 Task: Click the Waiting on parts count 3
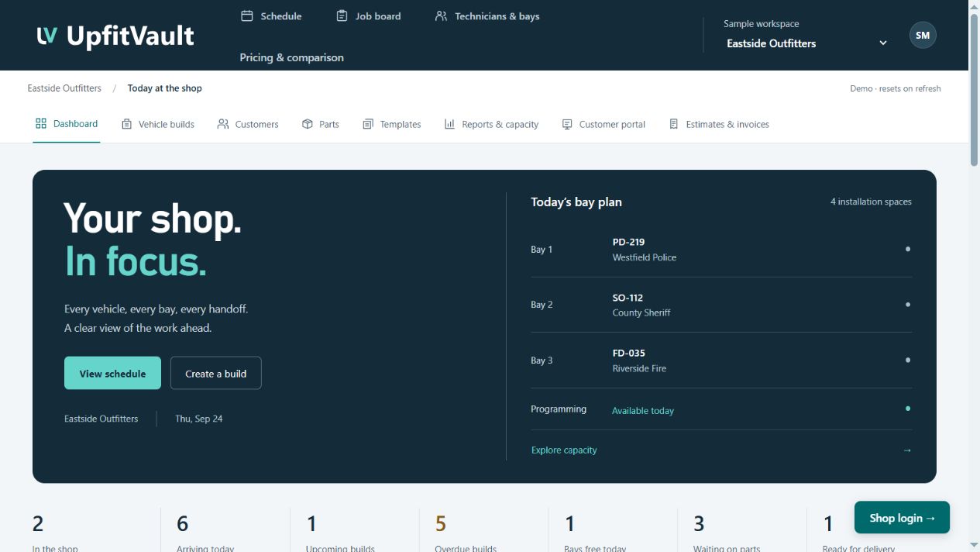coord(699,524)
